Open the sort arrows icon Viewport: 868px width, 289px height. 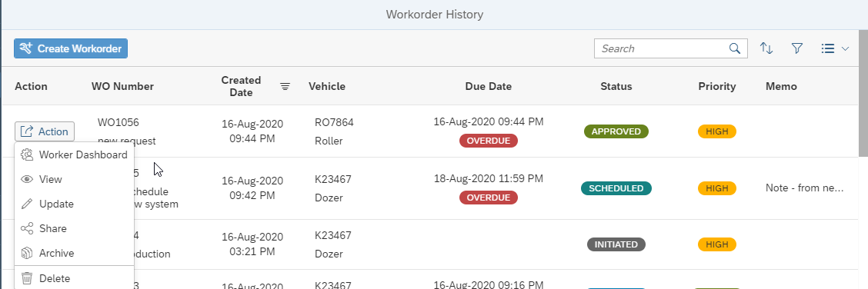pyautogui.click(x=766, y=48)
